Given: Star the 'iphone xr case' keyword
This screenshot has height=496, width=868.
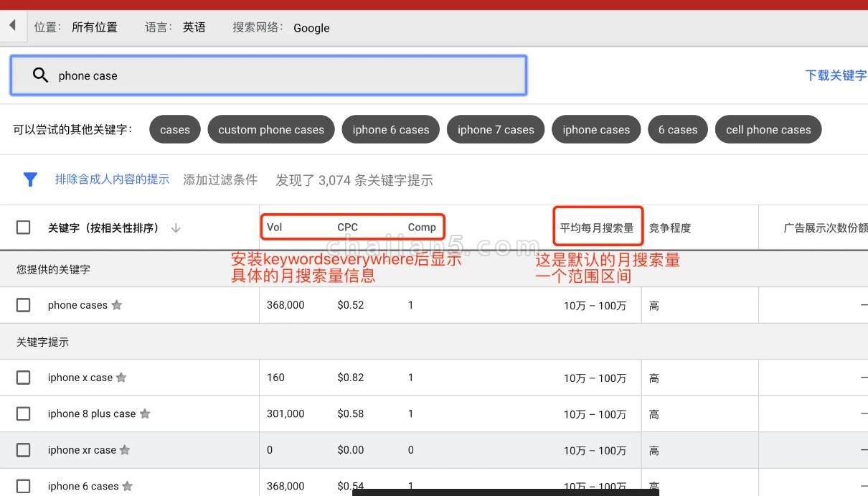Looking at the screenshot, I should pyautogui.click(x=125, y=450).
